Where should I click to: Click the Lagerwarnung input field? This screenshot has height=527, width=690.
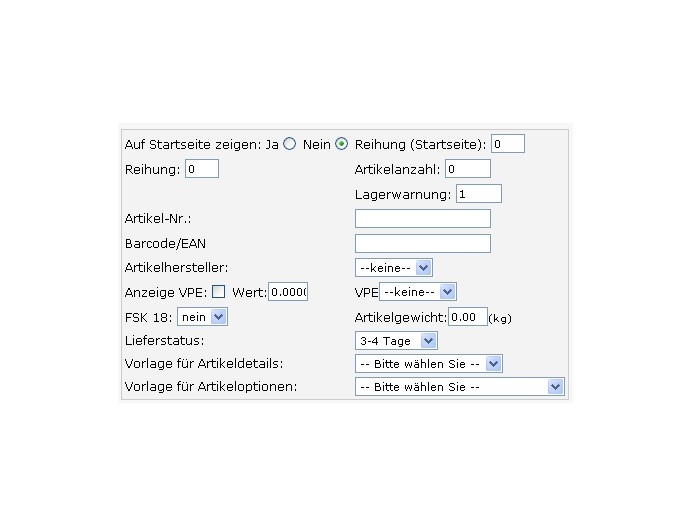[479, 194]
